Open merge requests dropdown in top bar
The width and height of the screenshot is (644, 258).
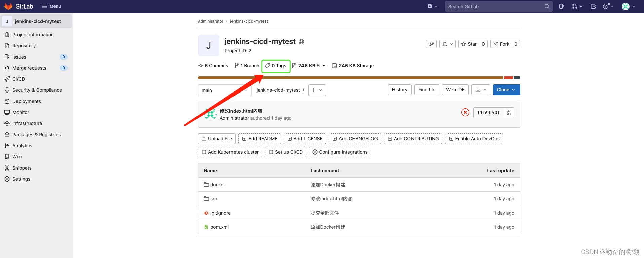tap(577, 6)
